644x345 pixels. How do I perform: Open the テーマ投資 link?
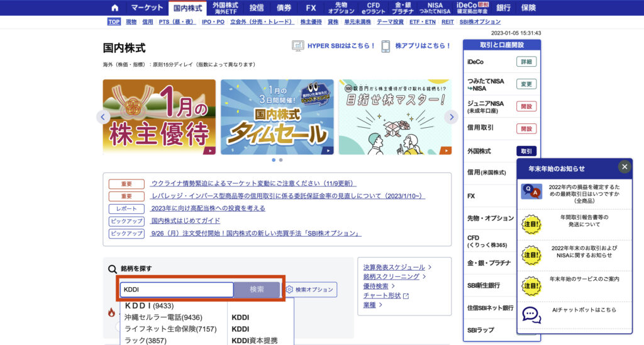coord(391,22)
